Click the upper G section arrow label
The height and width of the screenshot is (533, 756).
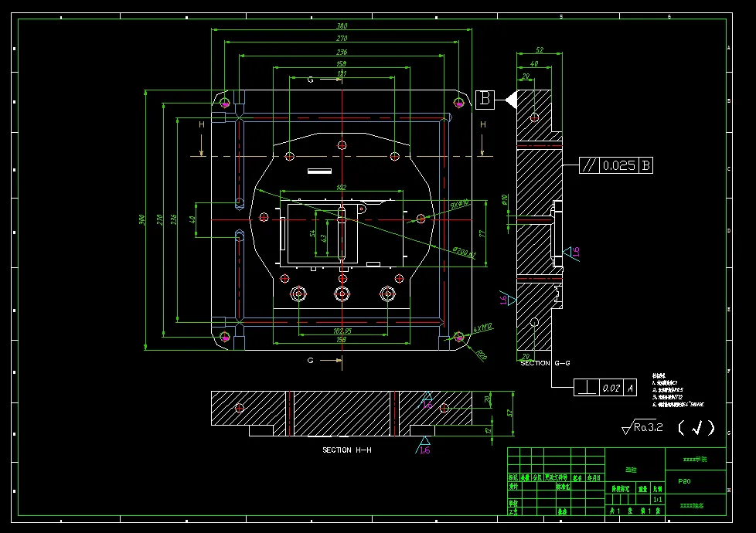coord(311,80)
